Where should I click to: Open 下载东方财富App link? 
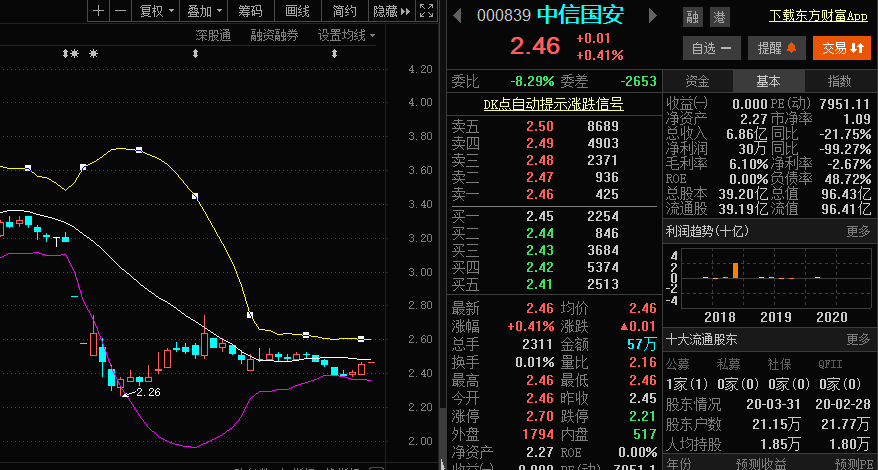tap(818, 16)
